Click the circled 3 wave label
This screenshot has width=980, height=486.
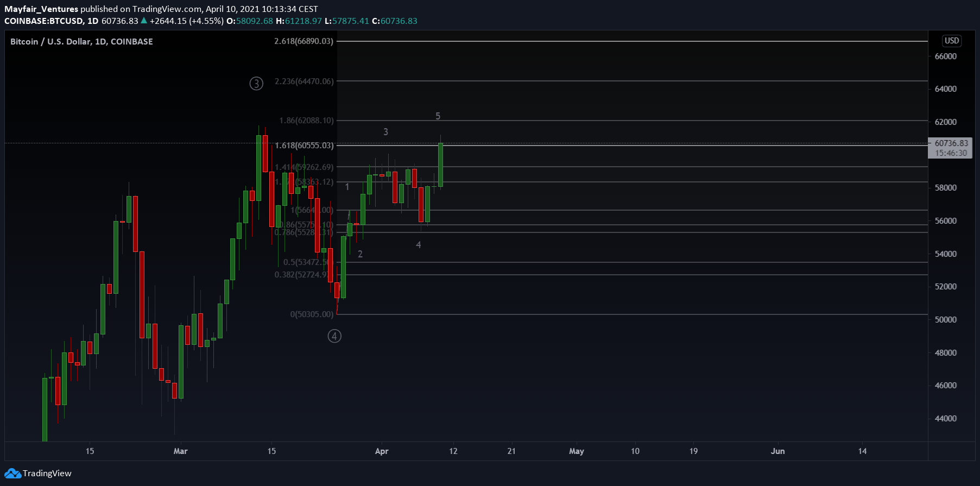[x=256, y=84]
